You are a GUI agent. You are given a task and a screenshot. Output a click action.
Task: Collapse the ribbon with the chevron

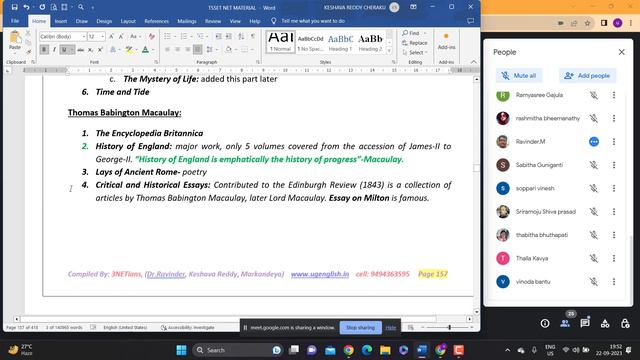coord(473,62)
